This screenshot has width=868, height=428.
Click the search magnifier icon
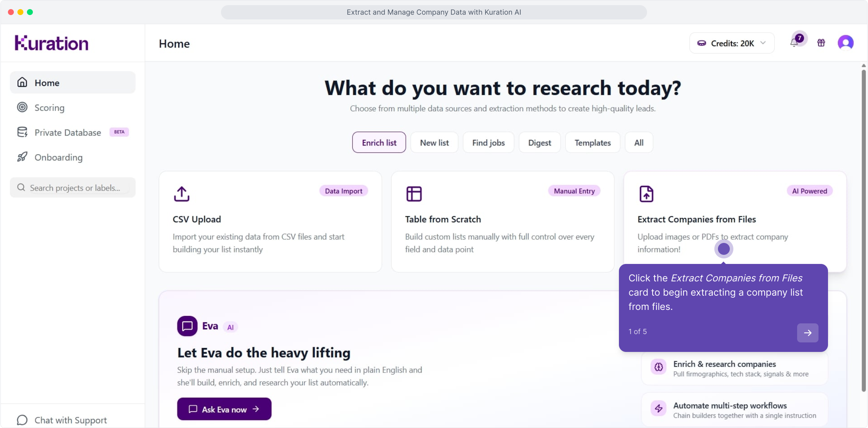click(x=21, y=187)
